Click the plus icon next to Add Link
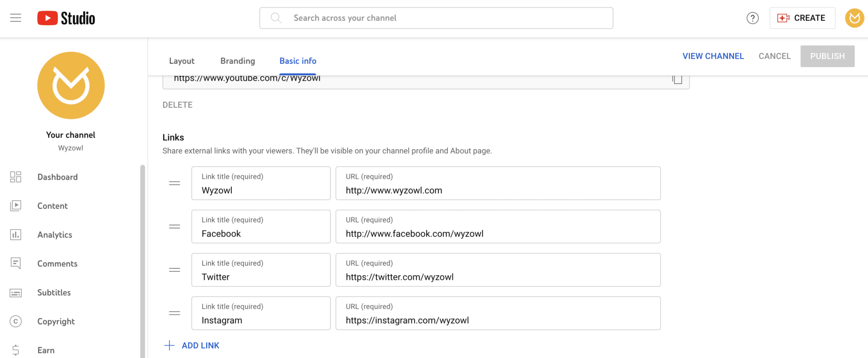 [x=169, y=345]
